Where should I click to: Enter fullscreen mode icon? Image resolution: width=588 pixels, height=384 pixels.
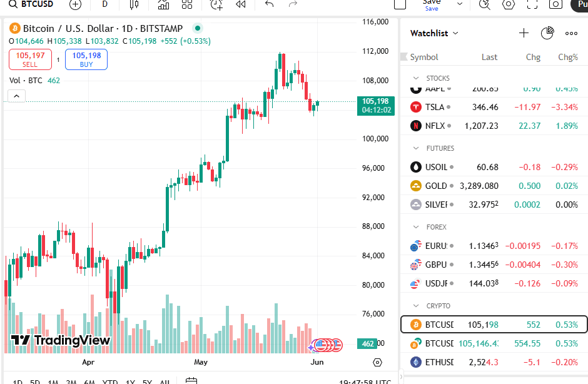pyautogui.click(x=532, y=6)
